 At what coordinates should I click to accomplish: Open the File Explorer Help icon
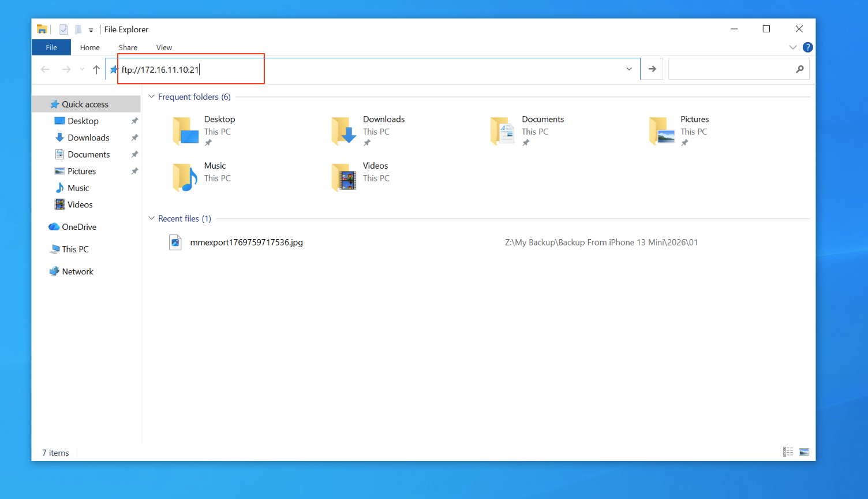[x=807, y=47]
